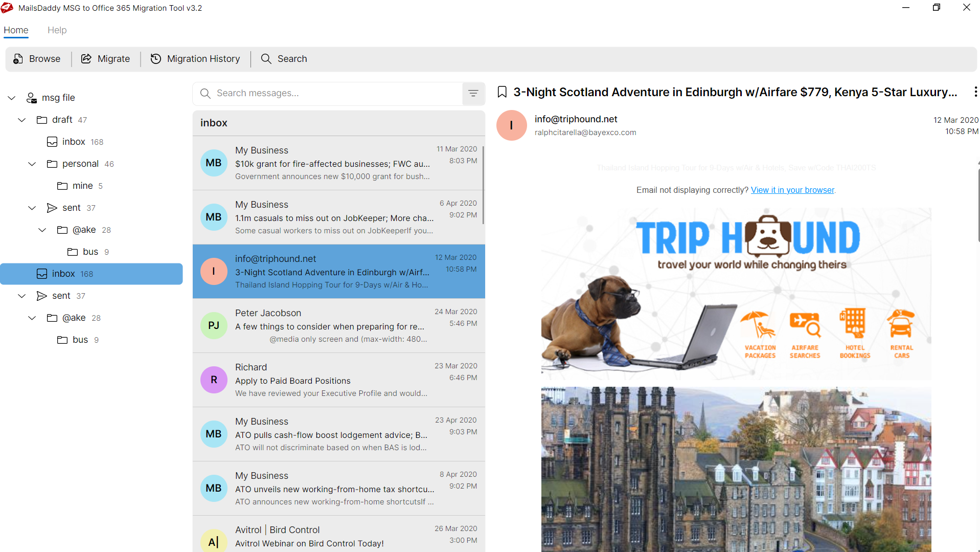The width and height of the screenshot is (980, 552).
Task: Click the Vacation Packages icon
Action: tap(760, 335)
